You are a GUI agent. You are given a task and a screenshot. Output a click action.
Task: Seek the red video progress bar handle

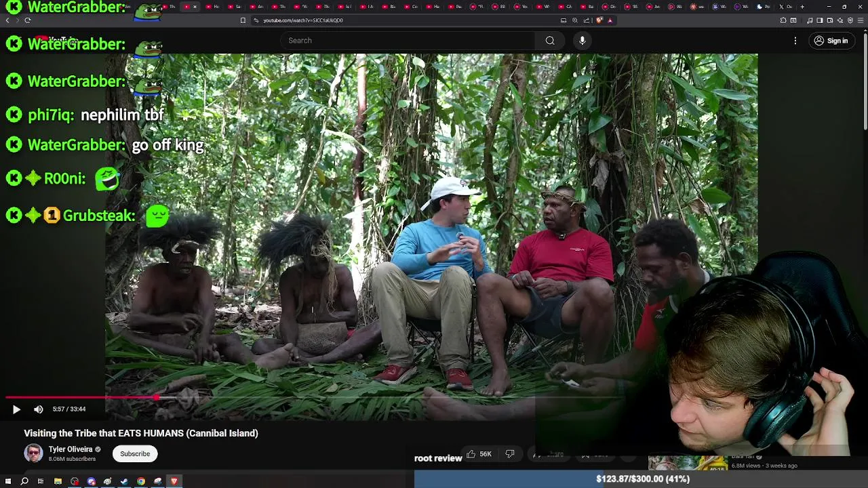pyautogui.click(x=157, y=398)
